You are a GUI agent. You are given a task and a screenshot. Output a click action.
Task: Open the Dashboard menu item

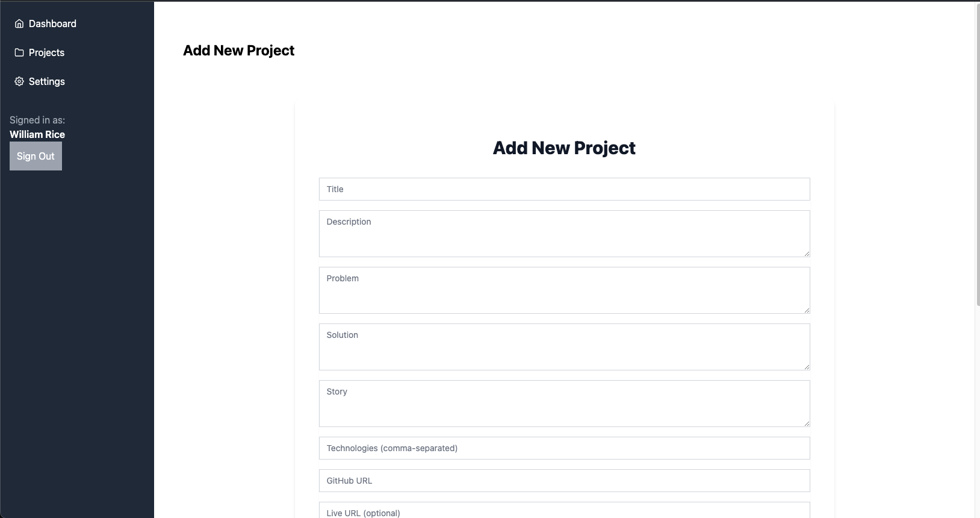point(46,23)
